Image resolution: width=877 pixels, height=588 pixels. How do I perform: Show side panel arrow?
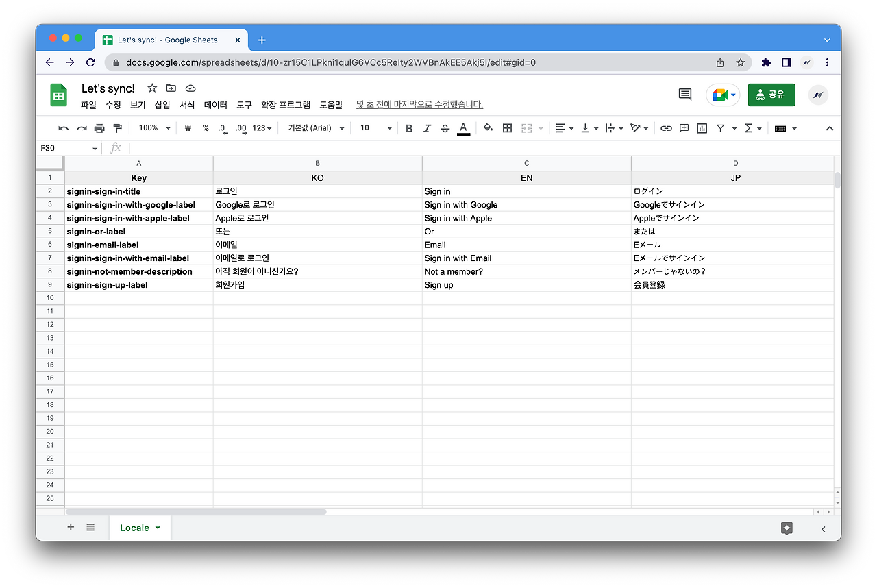823,529
